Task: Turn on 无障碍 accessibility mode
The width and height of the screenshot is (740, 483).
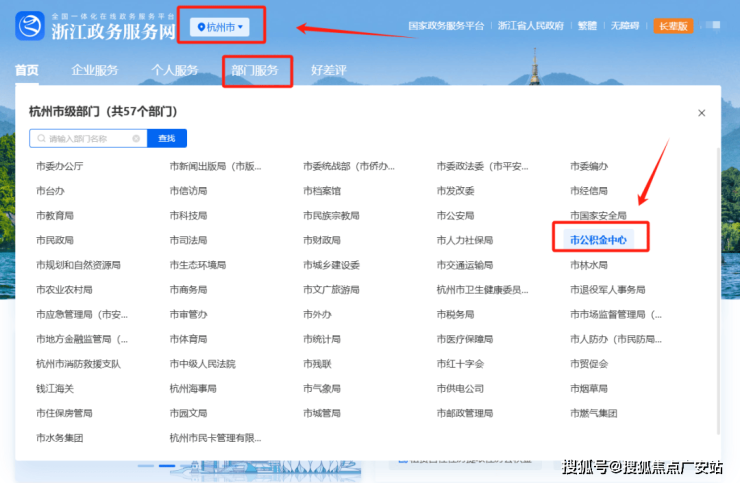Action: tap(628, 26)
